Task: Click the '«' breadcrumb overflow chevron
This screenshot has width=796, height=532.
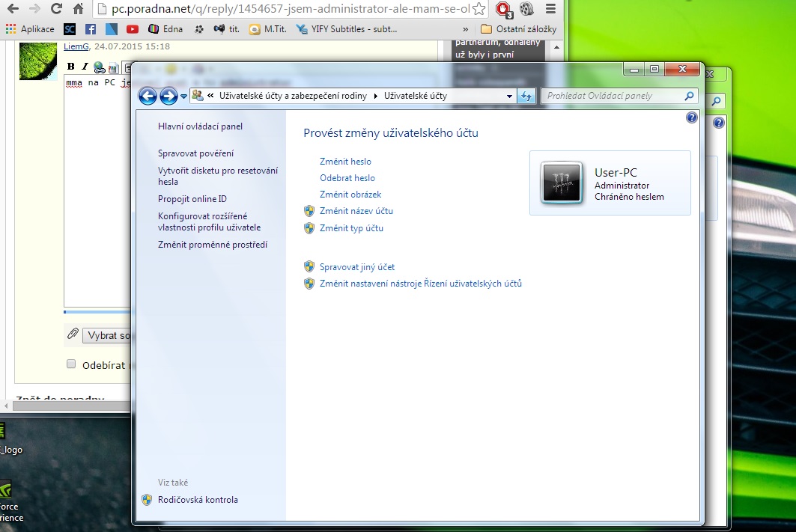Action: (210, 96)
